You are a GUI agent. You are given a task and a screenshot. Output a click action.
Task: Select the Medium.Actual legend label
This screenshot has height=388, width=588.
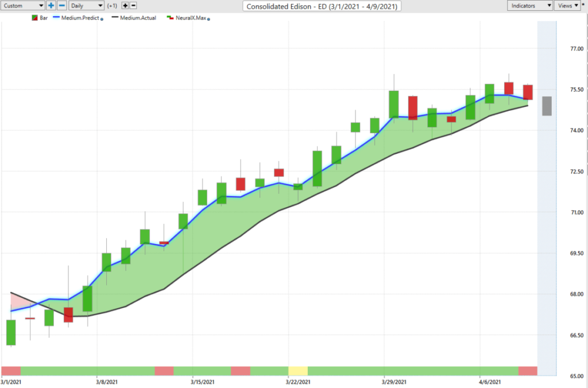click(138, 18)
